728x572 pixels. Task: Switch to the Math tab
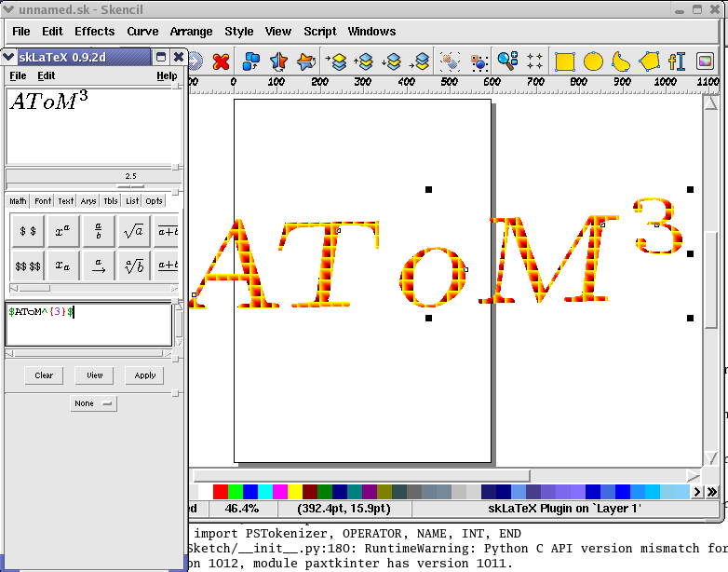click(18, 200)
